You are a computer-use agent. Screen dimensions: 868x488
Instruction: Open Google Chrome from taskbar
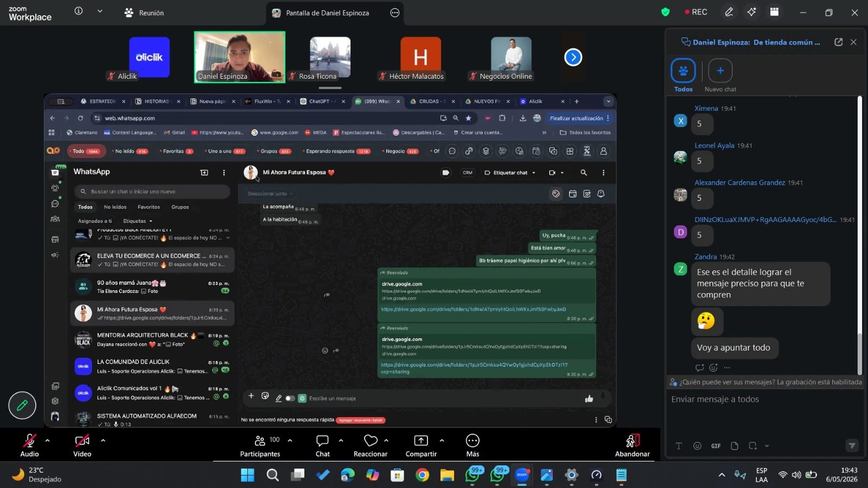pos(422,475)
